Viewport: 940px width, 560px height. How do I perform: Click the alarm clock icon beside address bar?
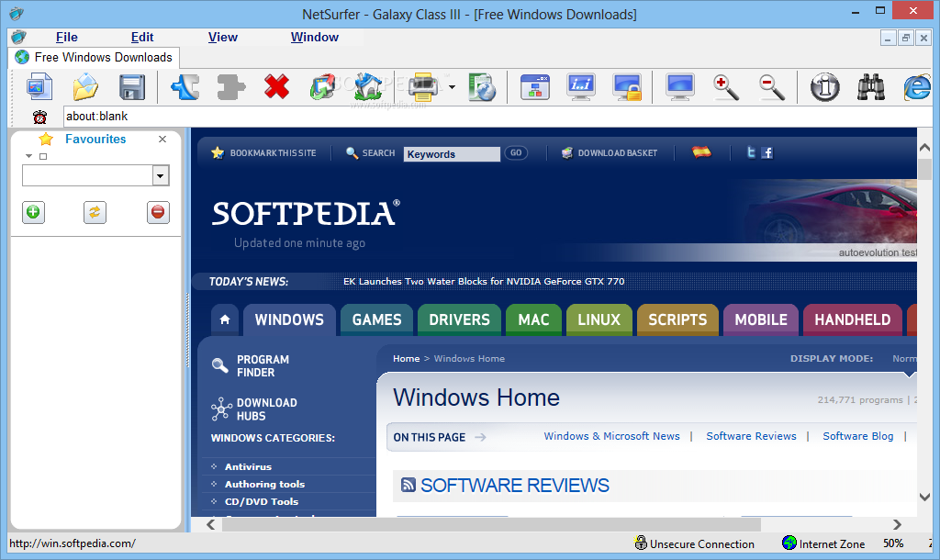pyautogui.click(x=40, y=117)
